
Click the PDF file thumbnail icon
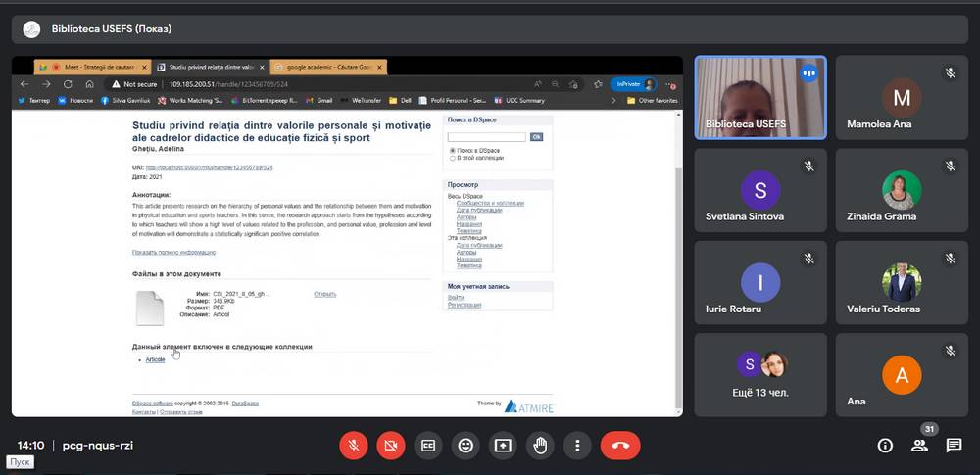click(150, 309)
